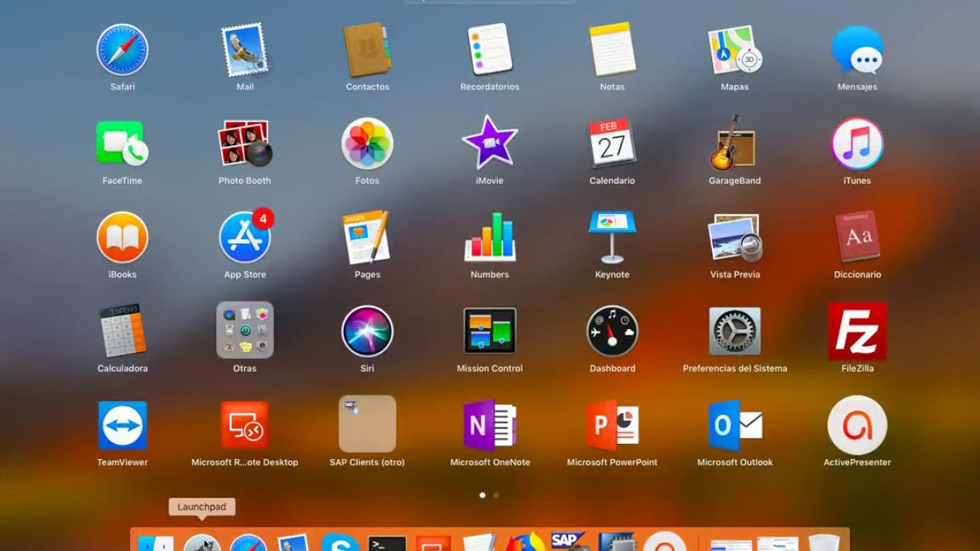Open the Fotos app
Viewport: 980px width, 551px height.
[x=367, y=144]
